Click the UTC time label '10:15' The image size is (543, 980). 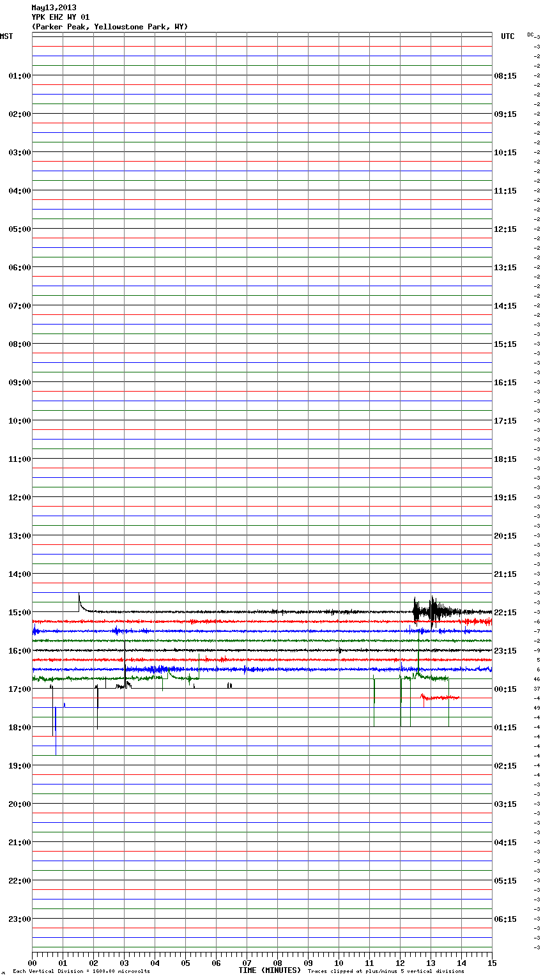click(505, 153)
